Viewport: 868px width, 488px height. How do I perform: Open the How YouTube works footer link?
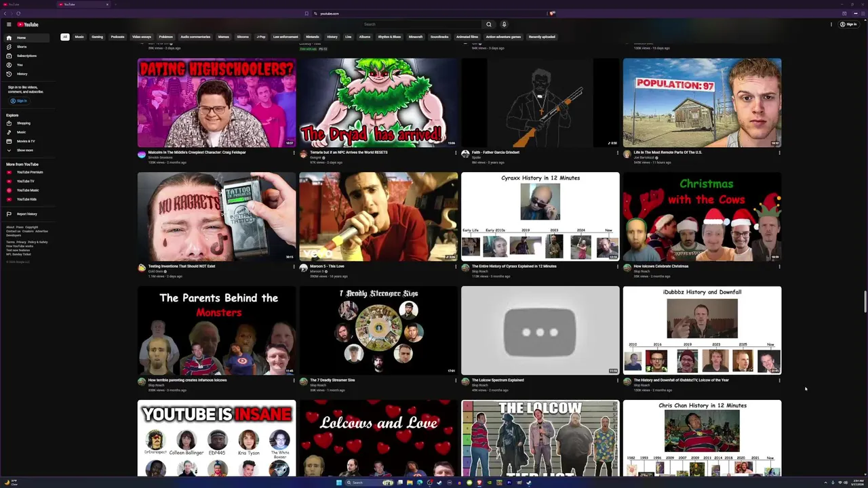pos(20,246)
